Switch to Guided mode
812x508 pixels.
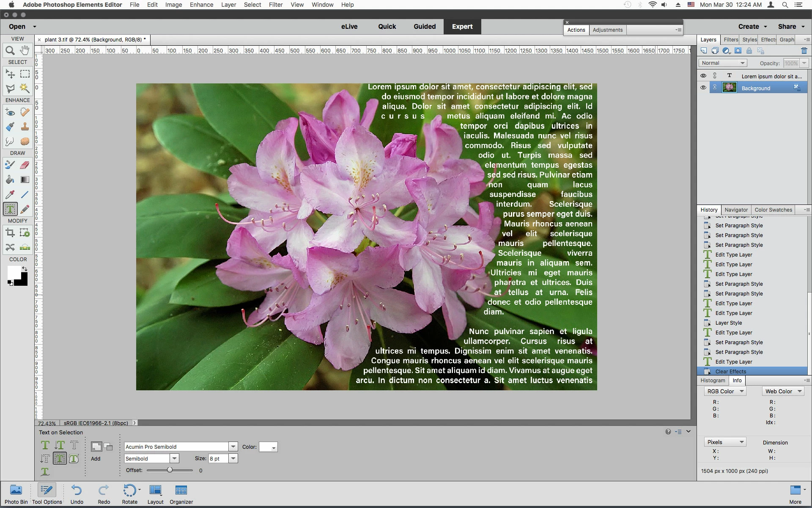pos(424,26)
